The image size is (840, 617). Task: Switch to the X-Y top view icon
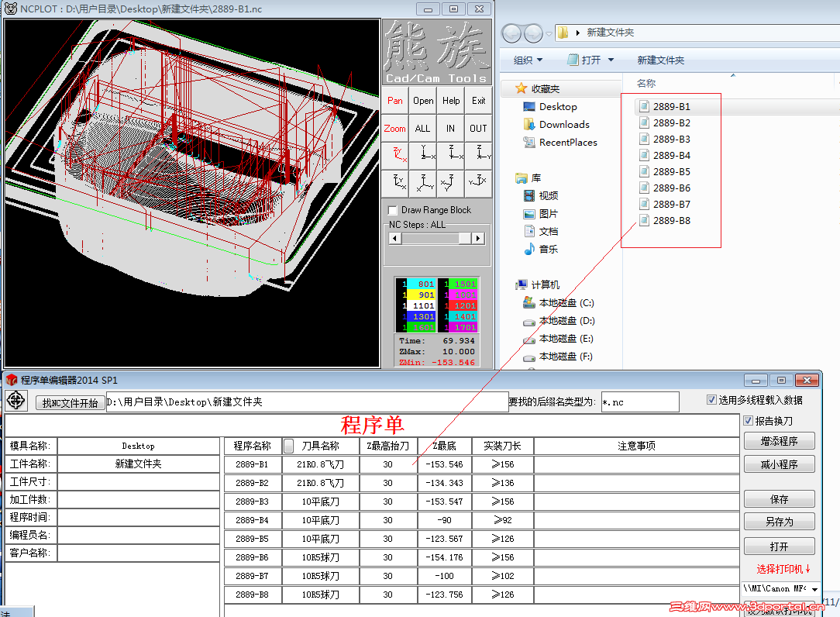coord(422,156)
